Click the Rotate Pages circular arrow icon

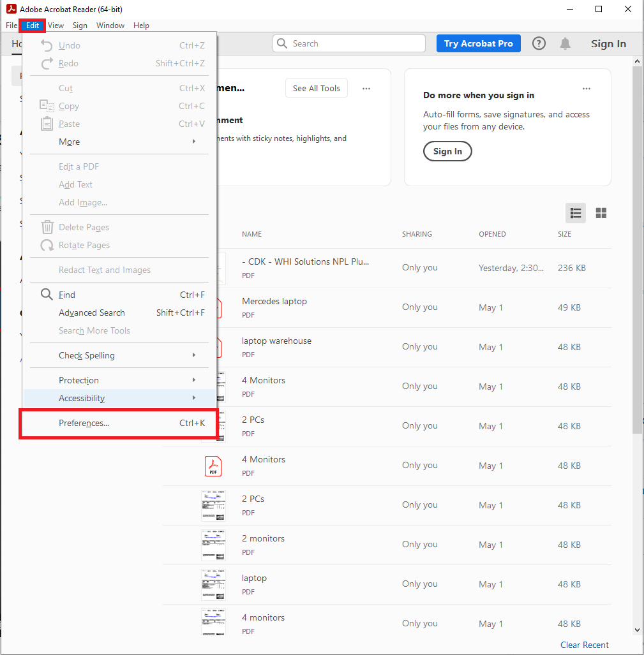click(47, 245)
